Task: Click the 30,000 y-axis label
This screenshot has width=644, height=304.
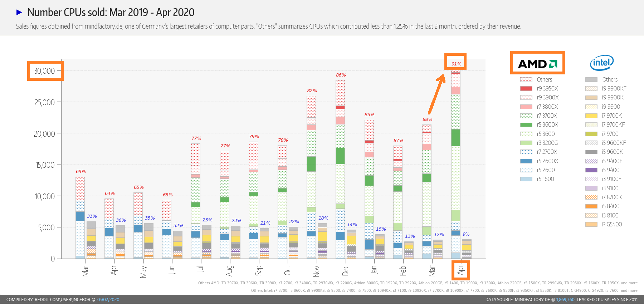Action: (44, 71)
